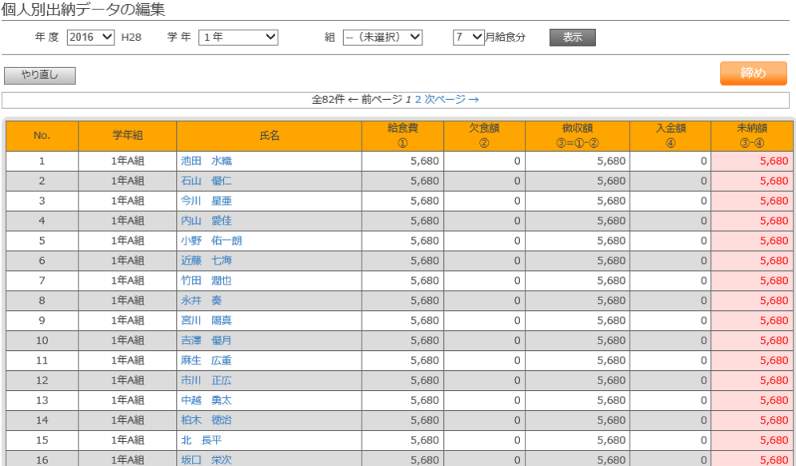Select 欠食額 0 in 中越 勇太's row
This screenshot has width=796, height=466.
(x=484, y=400)
